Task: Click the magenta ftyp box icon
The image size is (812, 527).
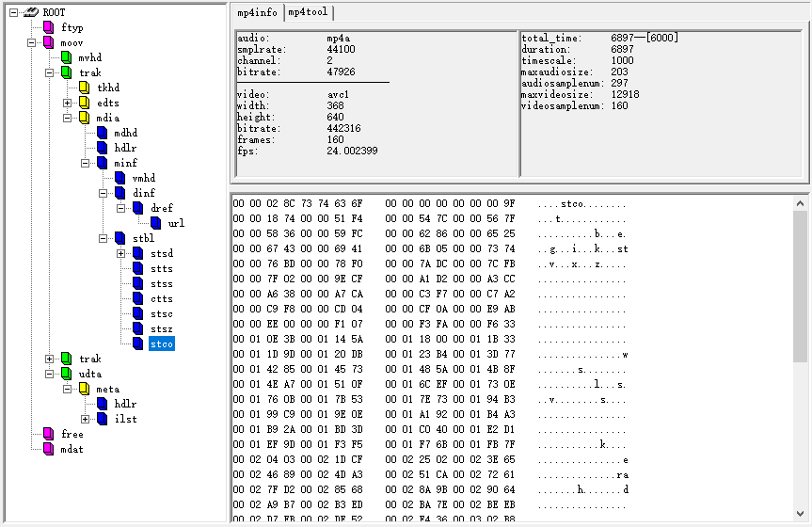Action: click(49, 27)
